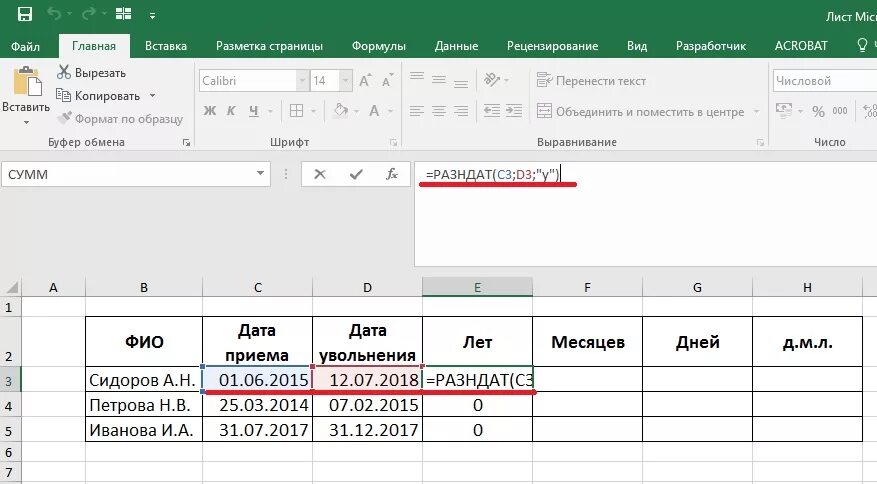The height and width of the screenshot is (484, 877).
Task: Open the Шрифт dialog launcher
Action: [x=393, y=143]
